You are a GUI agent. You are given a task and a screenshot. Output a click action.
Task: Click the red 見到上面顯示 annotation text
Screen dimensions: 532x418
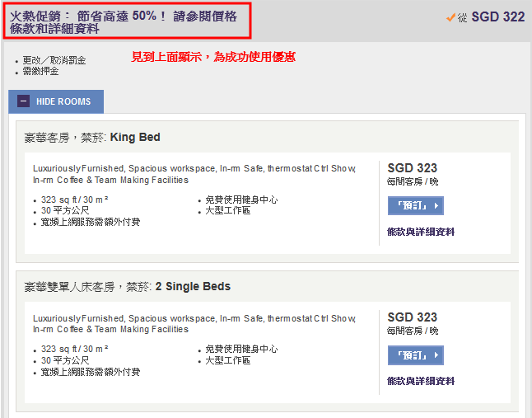tap(213, 57)
